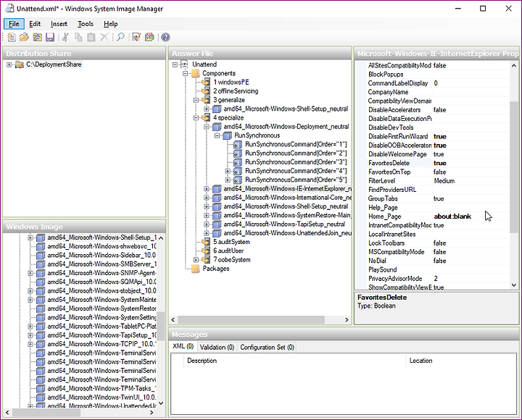Open the File menu
The image size is (522, 420).
(x=14, y=24)
